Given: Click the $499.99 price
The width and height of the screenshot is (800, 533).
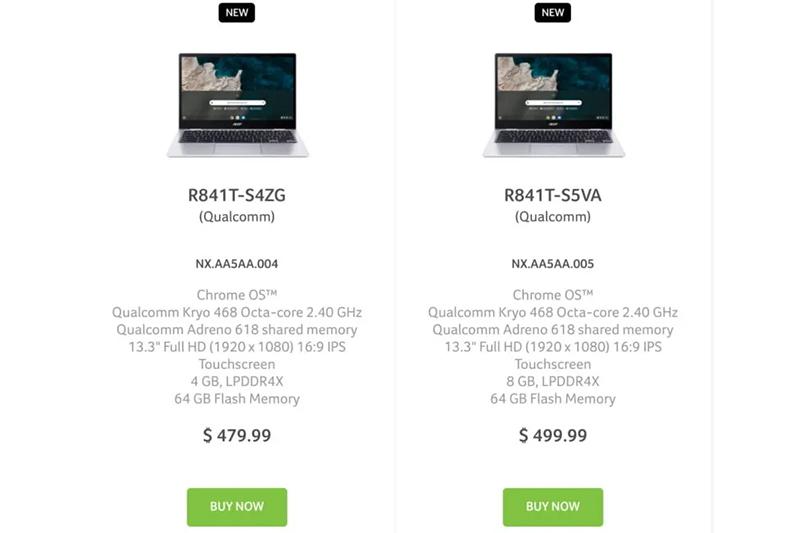Looking at the screenshot, I should click(x=553, y=435).
